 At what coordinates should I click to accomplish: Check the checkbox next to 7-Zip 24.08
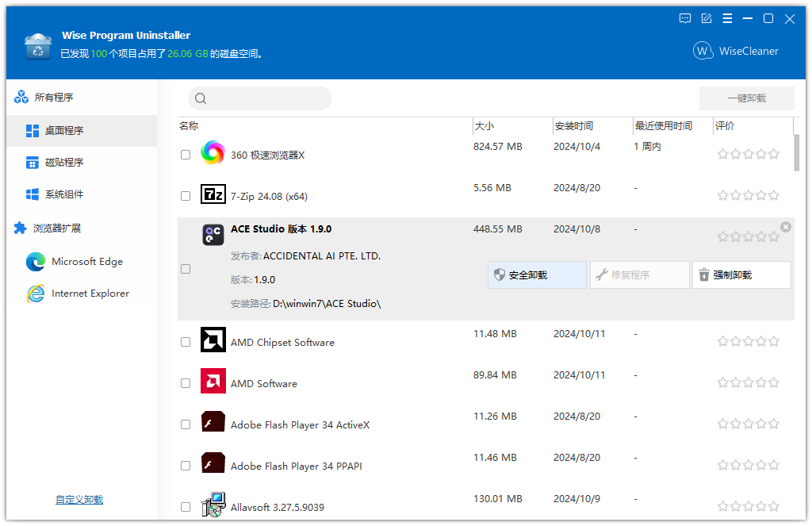point(186,196)
